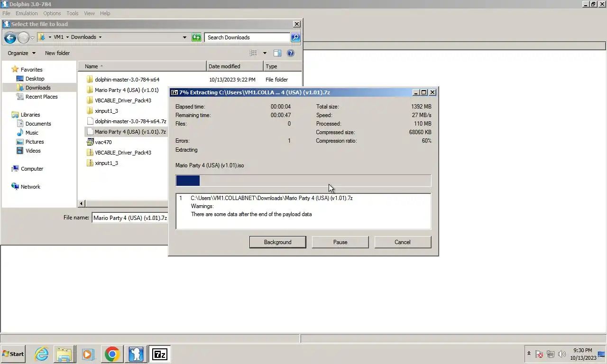Click the Action Center flag tray icon
607x364 pixels.
pos(539,354)
